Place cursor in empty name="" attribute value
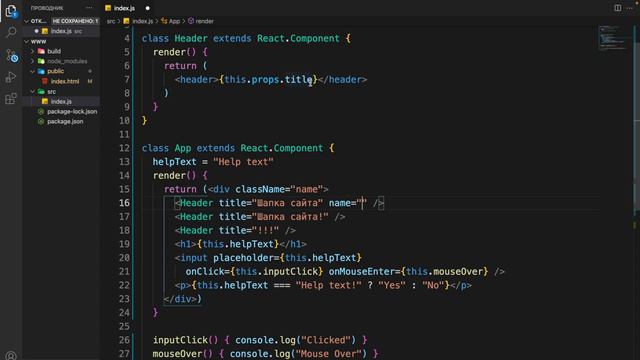This screenshot has height=360, width=640. (x=362, y=203)
